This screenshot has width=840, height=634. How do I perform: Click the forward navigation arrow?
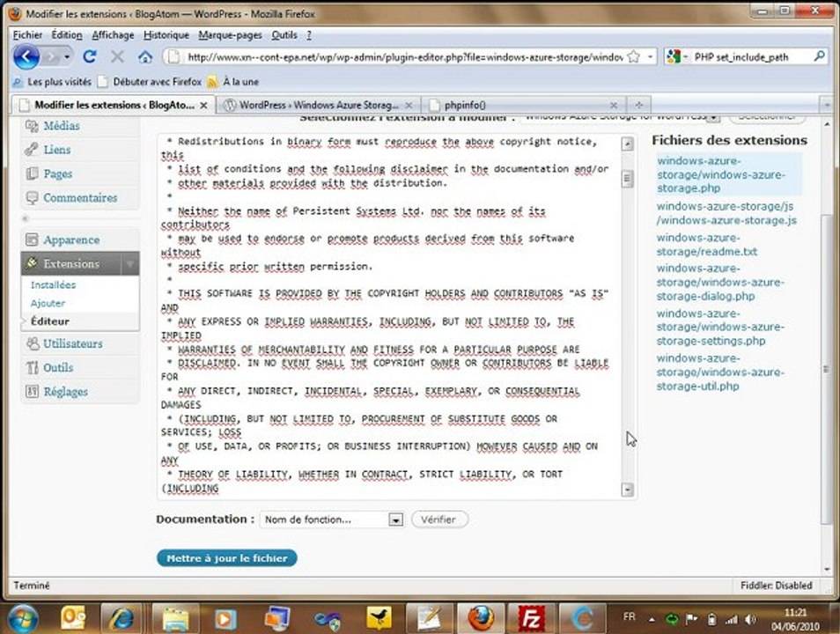pyautogui.click(x=51, y=56)
